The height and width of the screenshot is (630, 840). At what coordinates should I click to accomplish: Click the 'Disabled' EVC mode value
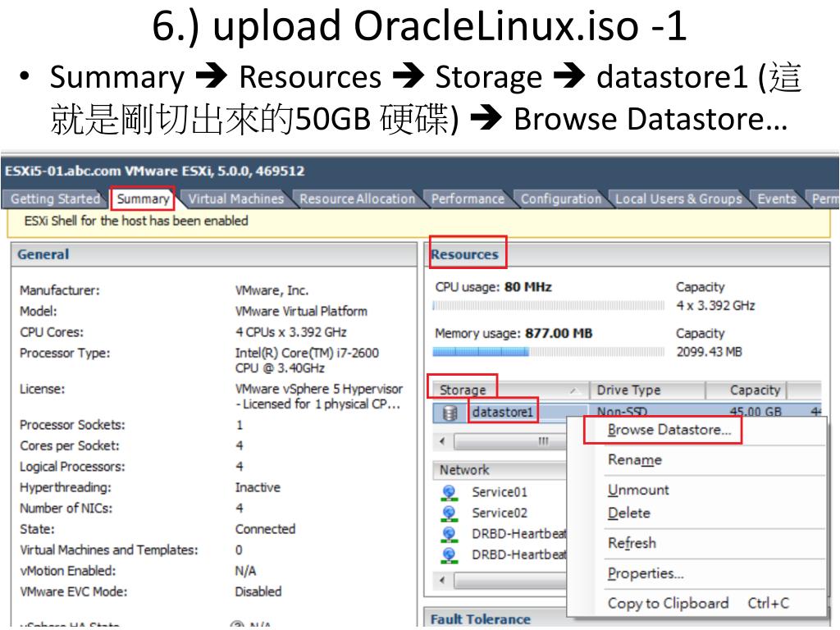[x=258, y=592]
